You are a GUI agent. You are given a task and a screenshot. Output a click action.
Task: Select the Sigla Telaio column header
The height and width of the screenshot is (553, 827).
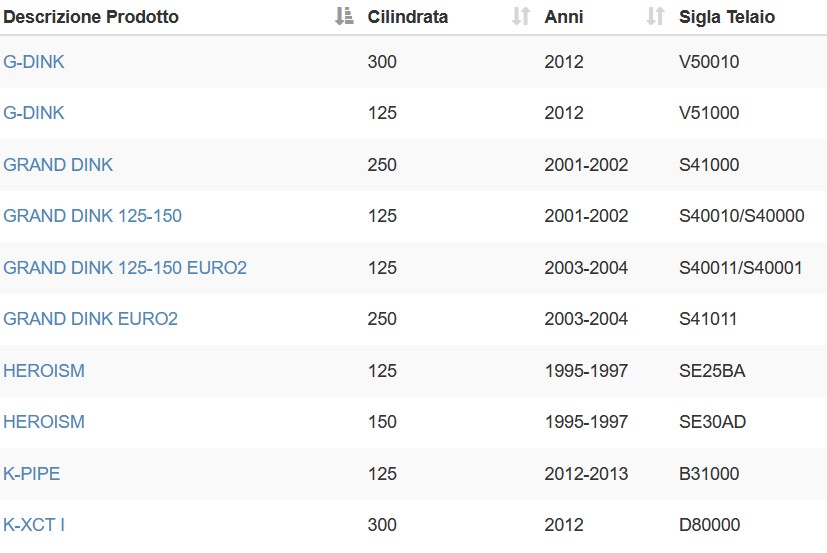coord(727,17)
